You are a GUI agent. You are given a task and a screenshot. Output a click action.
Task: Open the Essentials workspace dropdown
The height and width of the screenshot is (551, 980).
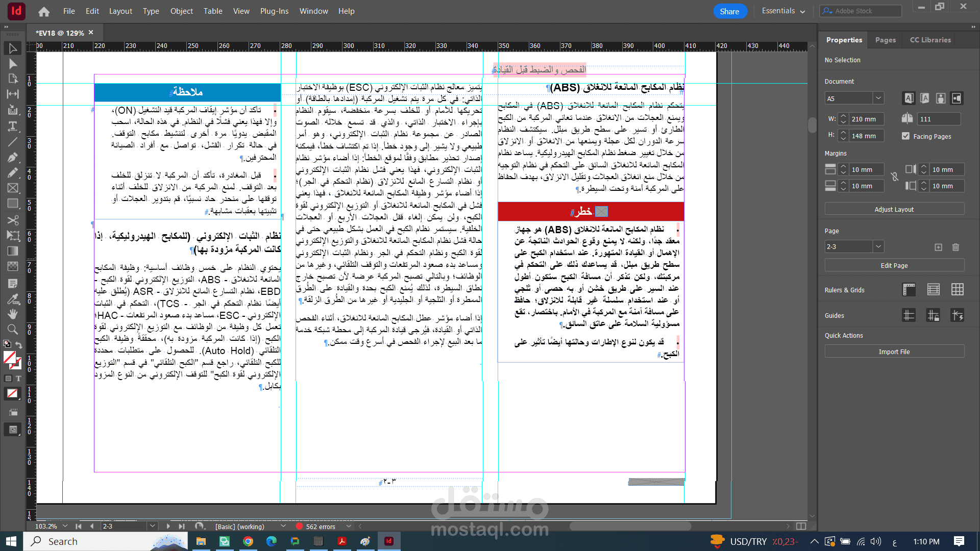(783, 11)
